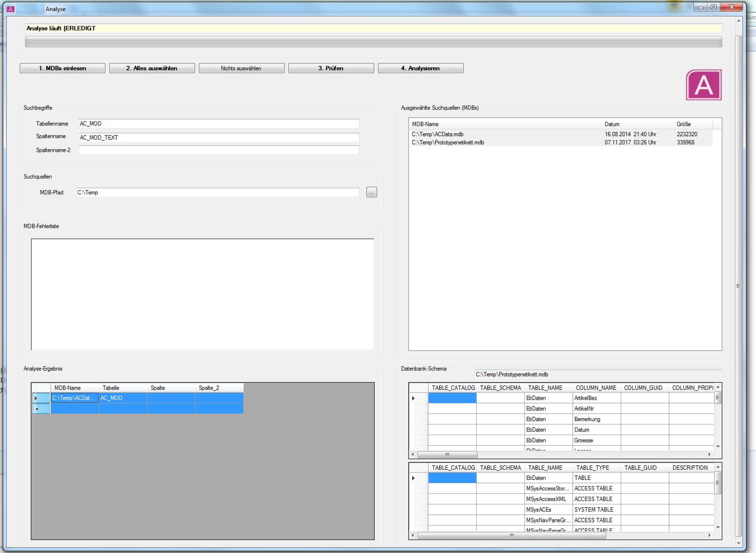This screenshot has height=553, width=756.
Task: Click the '1. MDBs einlesen' button
Action: pyautogui.click(x=63, y=68)
